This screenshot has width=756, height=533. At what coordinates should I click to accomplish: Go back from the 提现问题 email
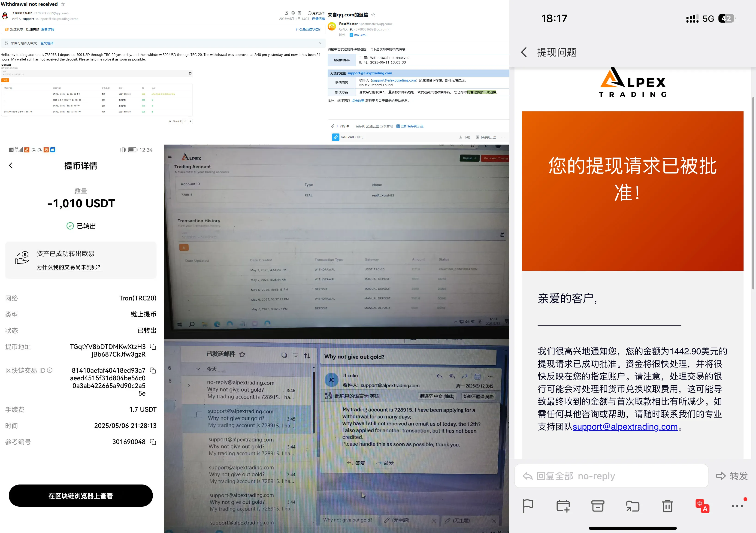click(x=524, y=52)
